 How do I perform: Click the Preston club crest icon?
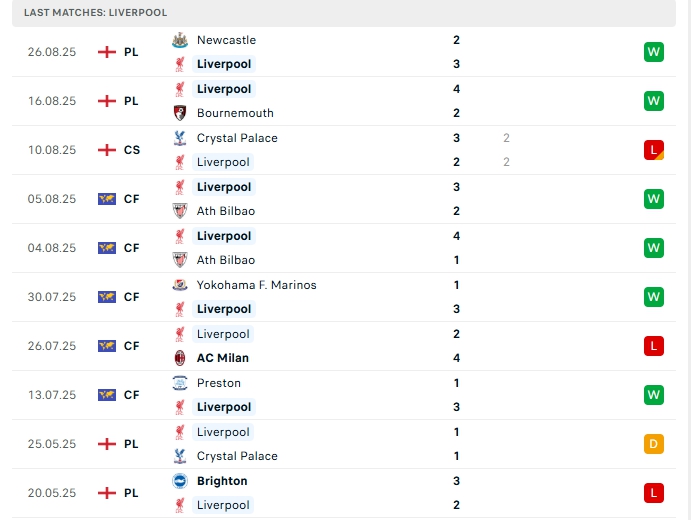(180, 383)
